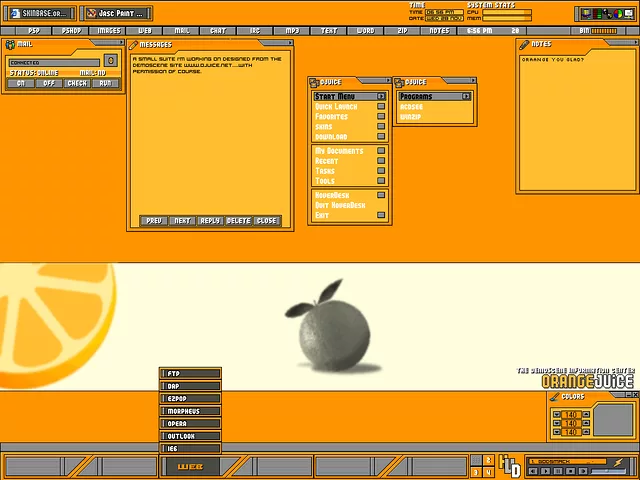The image size is (640, 480).
Task: Click the Colors panel brush icon
Action: (554, 396)
